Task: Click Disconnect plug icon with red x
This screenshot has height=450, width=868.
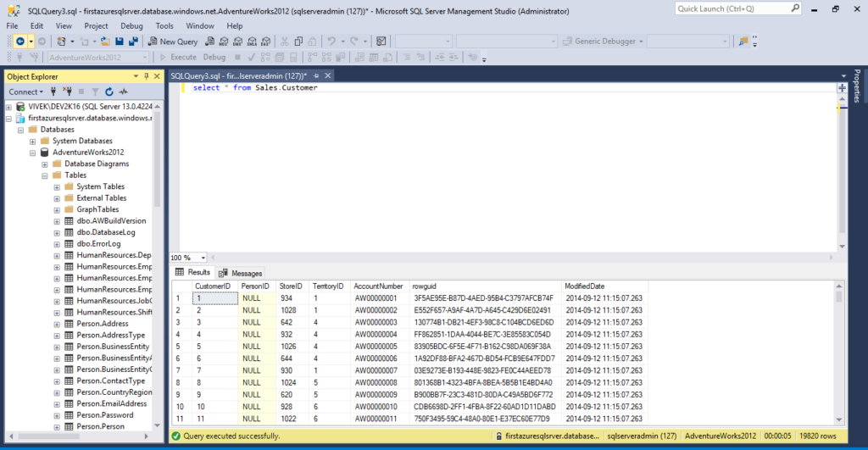Action: [x=67, y=92]
